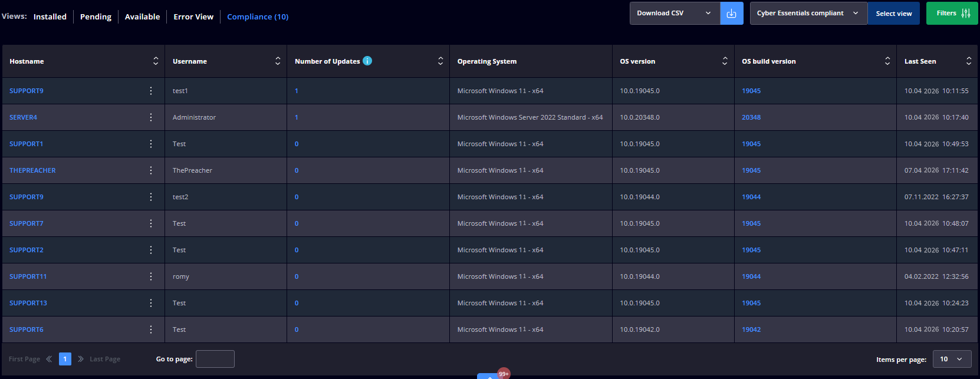This screenshot has height=379, width=980.
Task: Open build 20348 link for SERVER4
Action: (x=751, y=117)
